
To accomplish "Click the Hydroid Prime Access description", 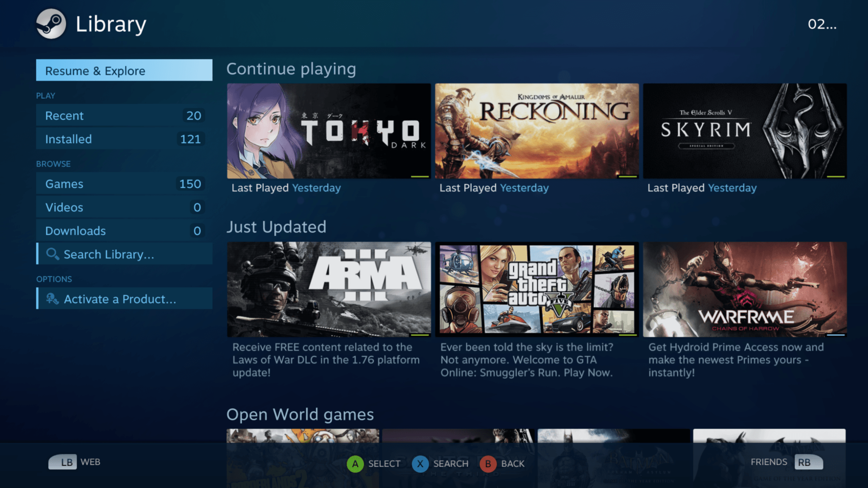I will (736, 360).
